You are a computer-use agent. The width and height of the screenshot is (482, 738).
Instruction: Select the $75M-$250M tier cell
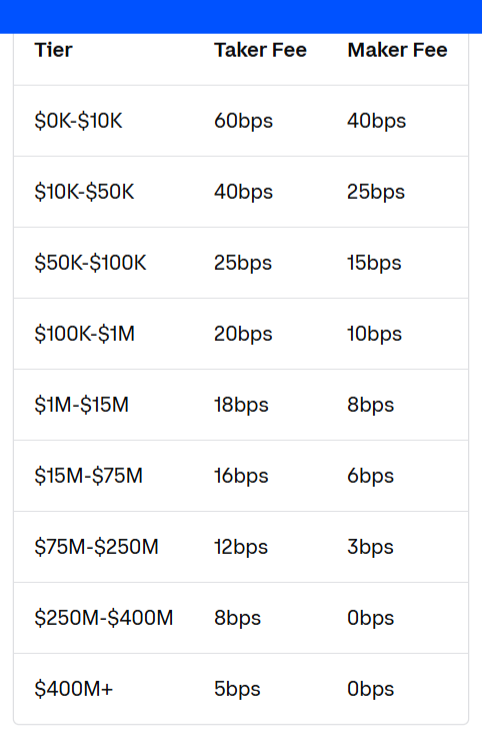click(96, 547)
